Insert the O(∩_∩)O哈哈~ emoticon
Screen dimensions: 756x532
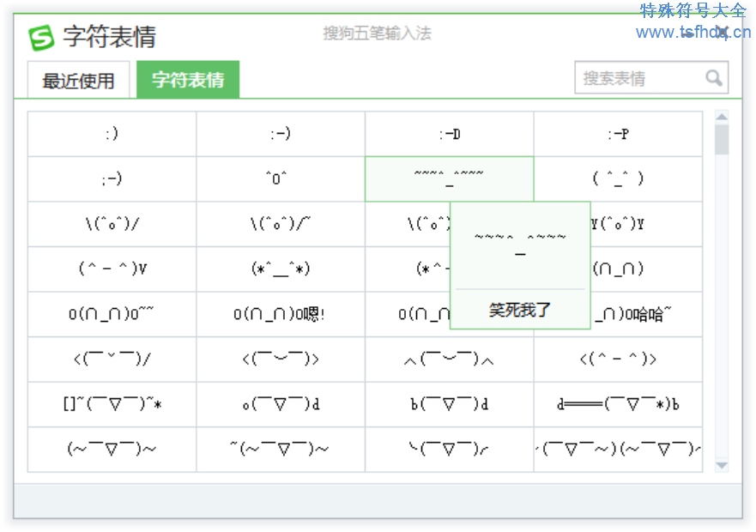click(x=646, y=314)
